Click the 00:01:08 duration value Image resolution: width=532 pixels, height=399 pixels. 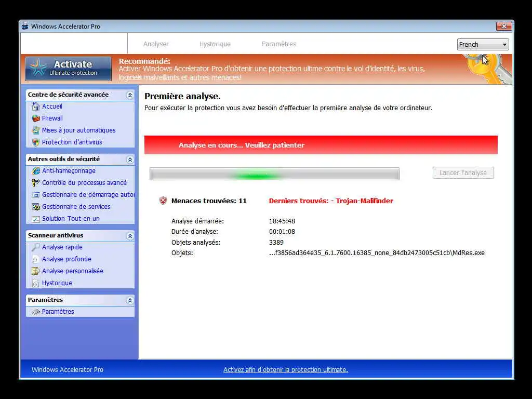point(282,231)
